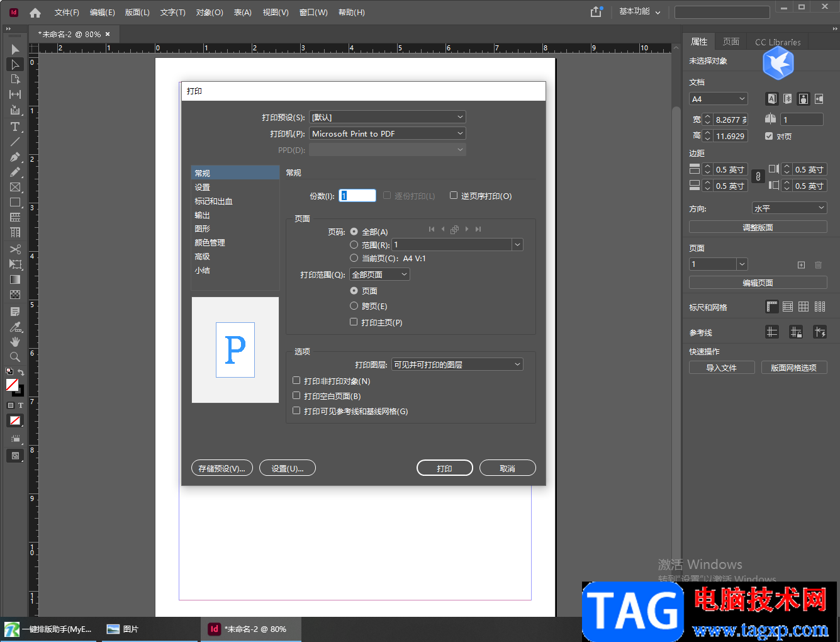Enable reverse order printing checkbox
Screen dimensions: 840x642
coord(454,195)
